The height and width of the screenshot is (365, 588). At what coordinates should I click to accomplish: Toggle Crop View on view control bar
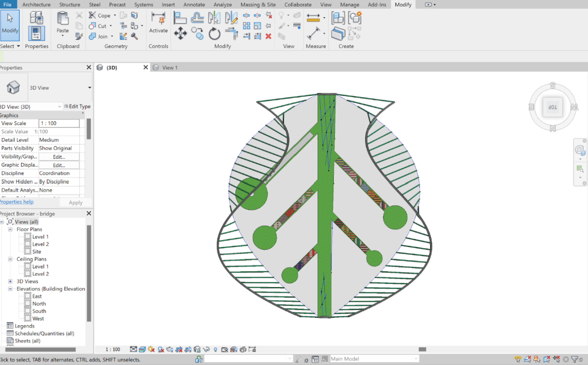click(179, 349)
